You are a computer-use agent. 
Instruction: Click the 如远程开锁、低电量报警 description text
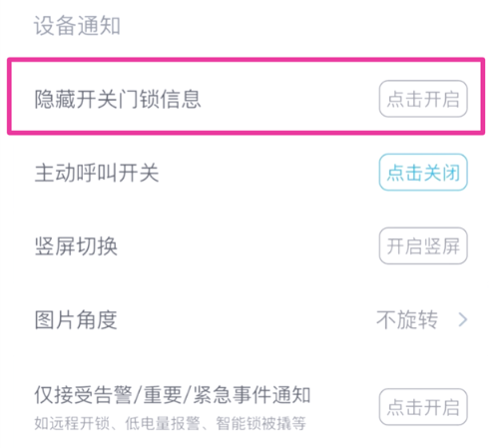tap(117, 423)
